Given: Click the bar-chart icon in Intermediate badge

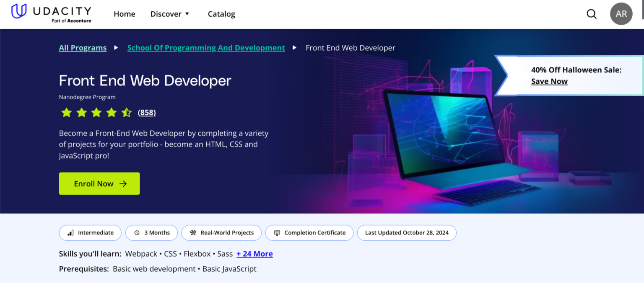Looking at the screenshot, I should pyautogui.click(x=70, y=232).
